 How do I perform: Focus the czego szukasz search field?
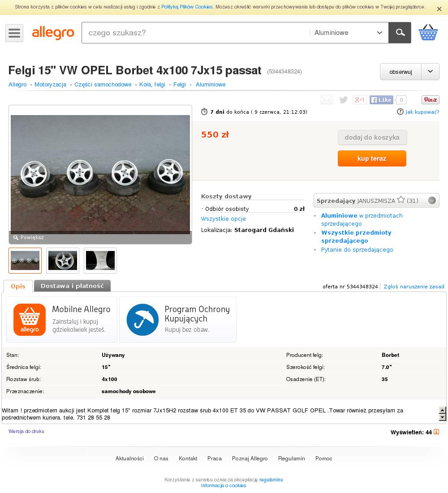click(x=195, y=33)
